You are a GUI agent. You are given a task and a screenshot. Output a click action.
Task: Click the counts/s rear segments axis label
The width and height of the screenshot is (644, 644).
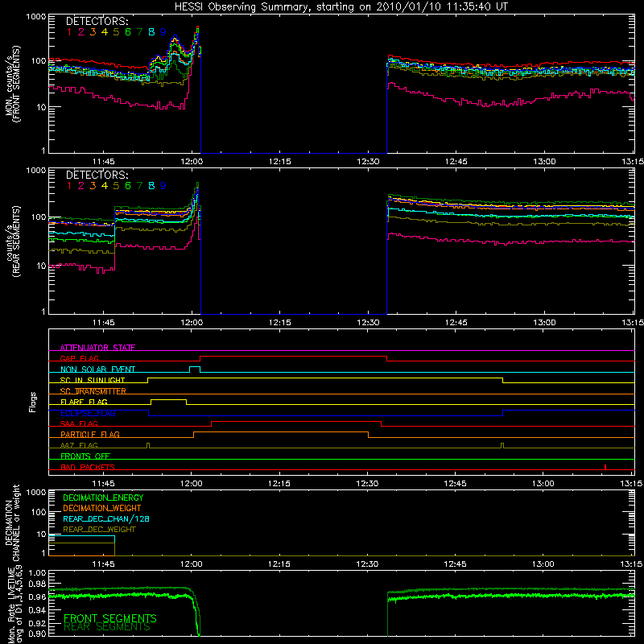click(12, 242)
